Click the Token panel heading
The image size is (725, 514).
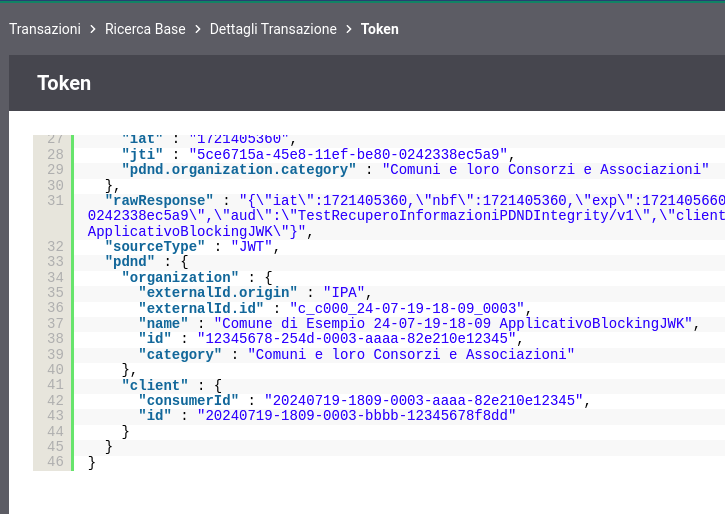tap(64, 83)
